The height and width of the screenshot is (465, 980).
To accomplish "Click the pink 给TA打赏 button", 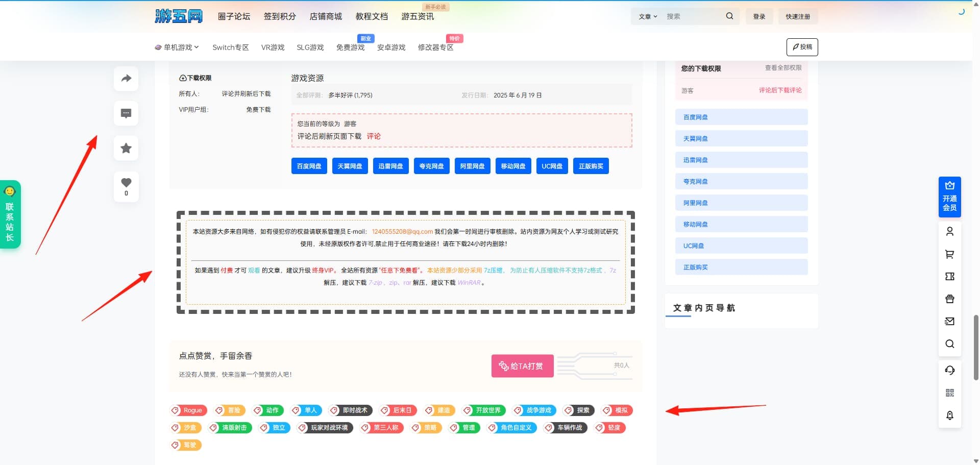I will pos(522,366).
